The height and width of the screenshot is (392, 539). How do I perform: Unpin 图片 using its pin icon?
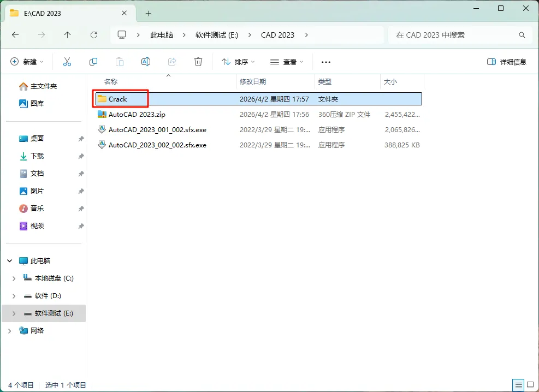click(x=81, y=191)
